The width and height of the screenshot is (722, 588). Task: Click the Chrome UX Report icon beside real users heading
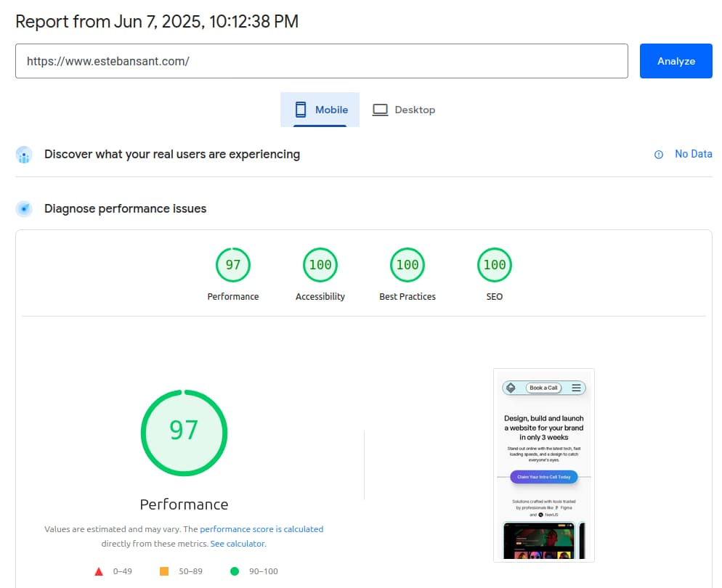tap(23, 155)
